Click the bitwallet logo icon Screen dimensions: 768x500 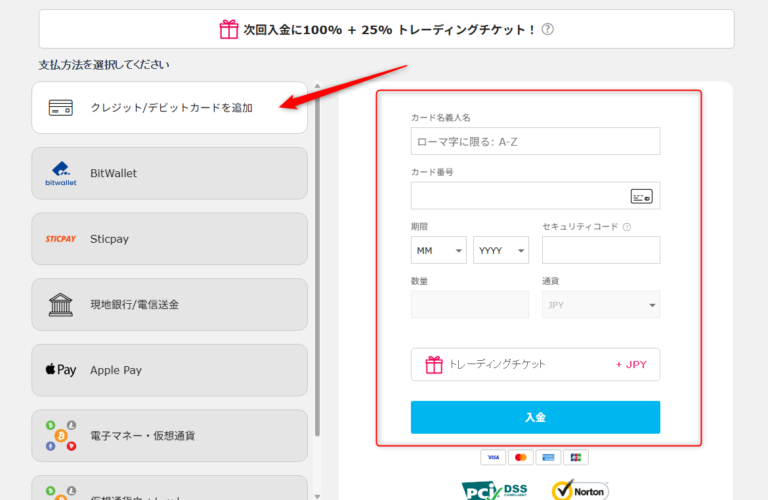pyautogui.click(x=61, y=173)
